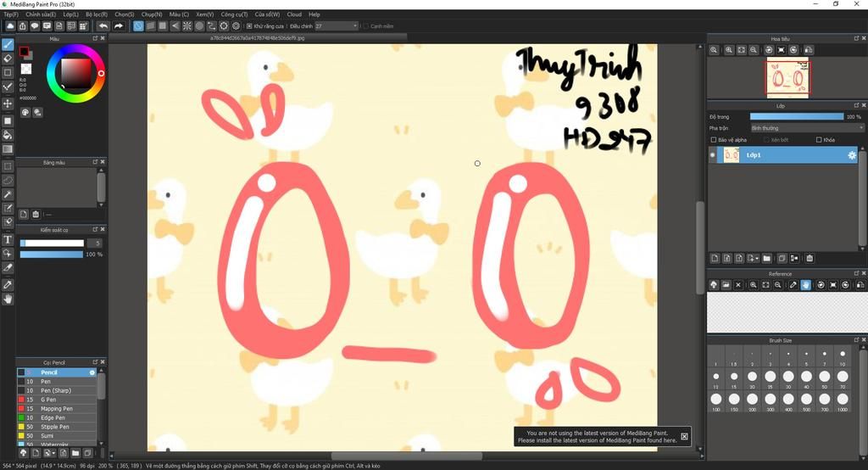Click the navigator preview thumbnail
This screenshot has width=868, height=470.
tap(787, 77)
